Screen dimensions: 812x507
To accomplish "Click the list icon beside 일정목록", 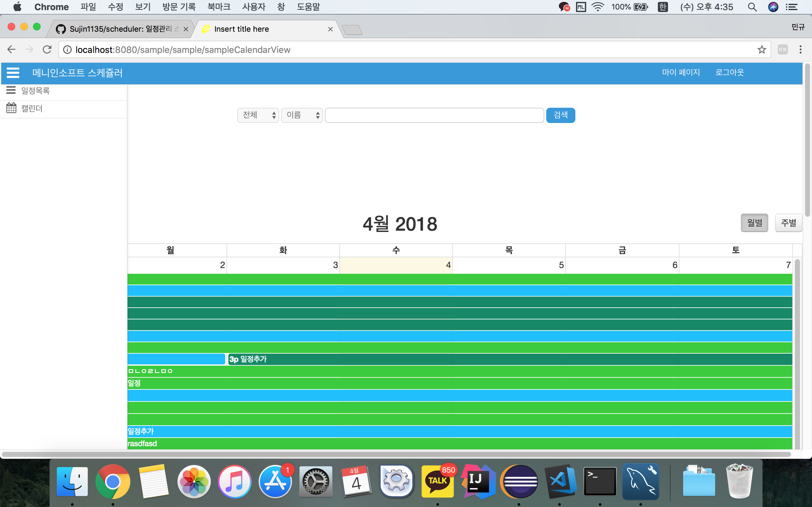I will click(11, 90).
